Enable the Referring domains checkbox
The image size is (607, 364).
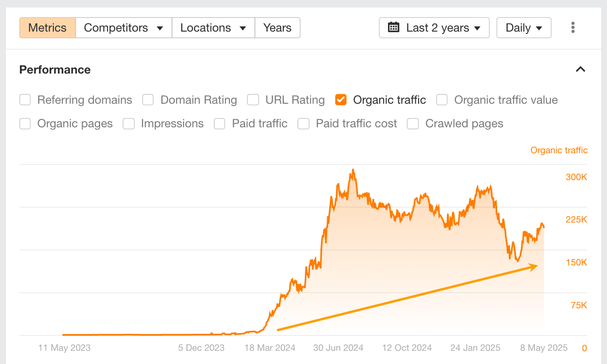(25, 100)
